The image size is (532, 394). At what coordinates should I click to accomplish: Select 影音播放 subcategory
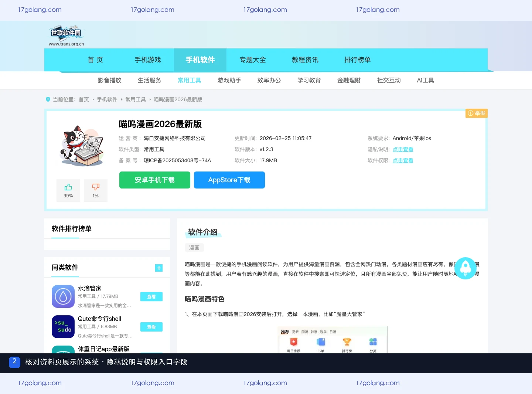[110, 80]
